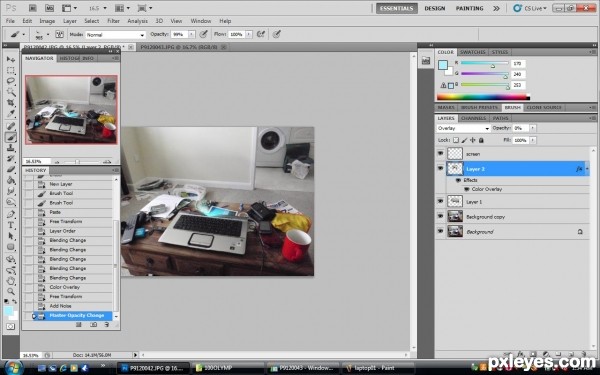600x375 pixels.
Task: Hide the Background copy layer
Action: pyautogui.click(x=440, y=216)
